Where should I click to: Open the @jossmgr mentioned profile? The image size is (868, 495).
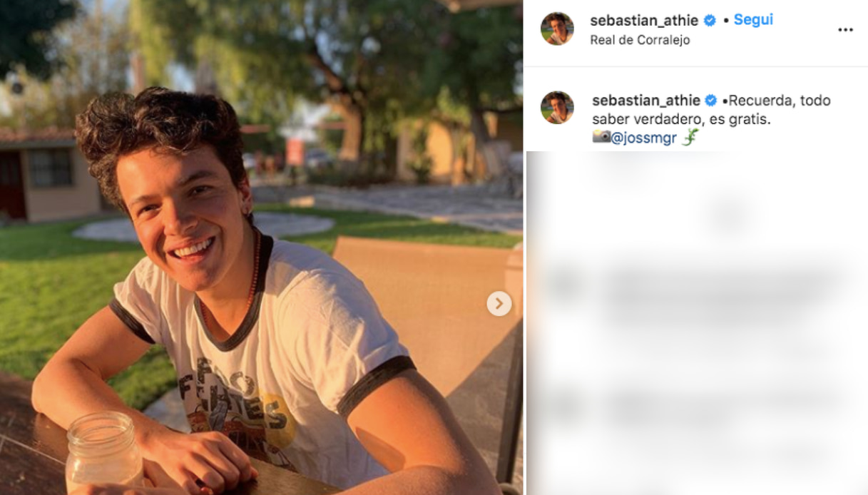tap(643, 138)
